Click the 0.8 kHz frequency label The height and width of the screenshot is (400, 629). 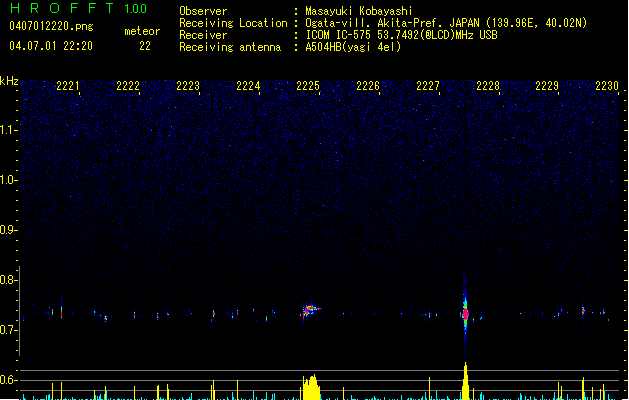click(8, 280)
